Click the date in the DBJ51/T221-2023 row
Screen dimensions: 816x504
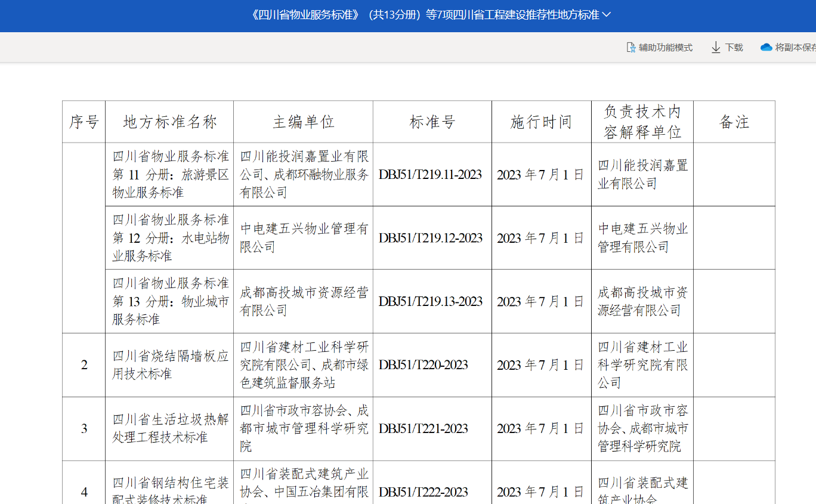point(540,429)
